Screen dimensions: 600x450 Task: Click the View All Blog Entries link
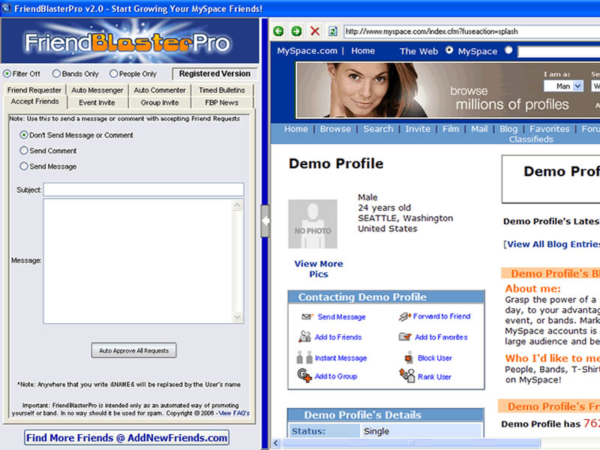pyautogui.click(x=553, y=244)
